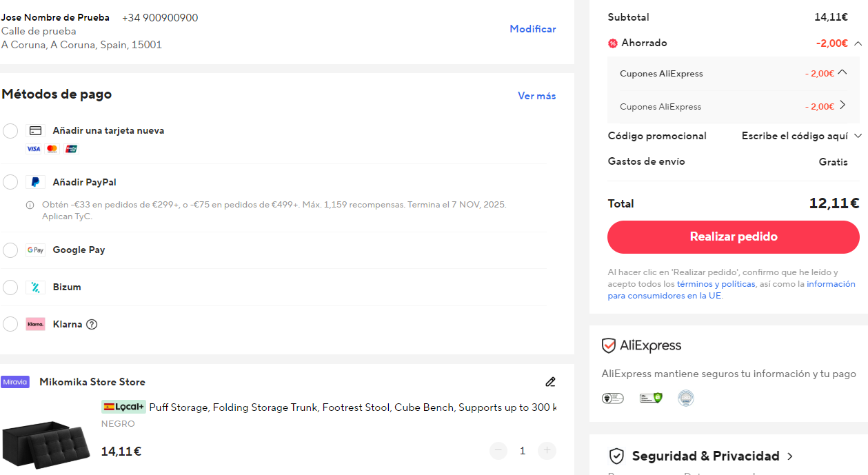
Task: Click Añadir PayPal label
Action: (x=84, y=183)
